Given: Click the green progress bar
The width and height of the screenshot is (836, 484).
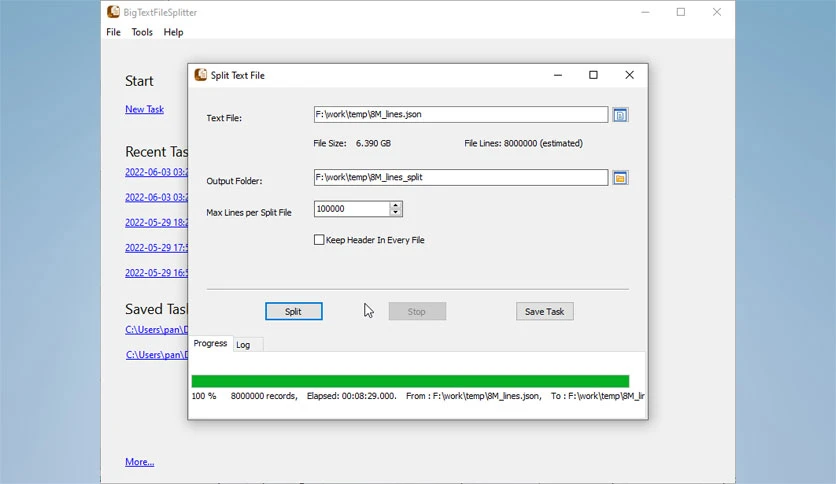Looking at the screenshot, I should 410,381.
